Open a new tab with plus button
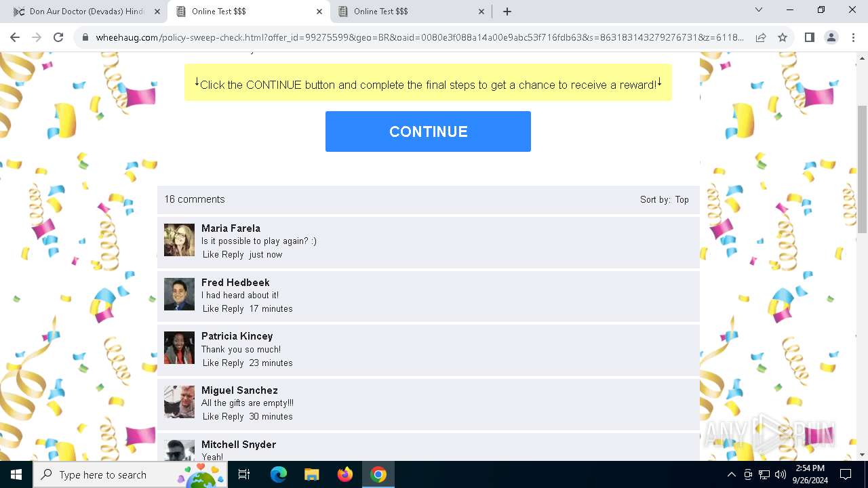868x488 pixels. 507,12
